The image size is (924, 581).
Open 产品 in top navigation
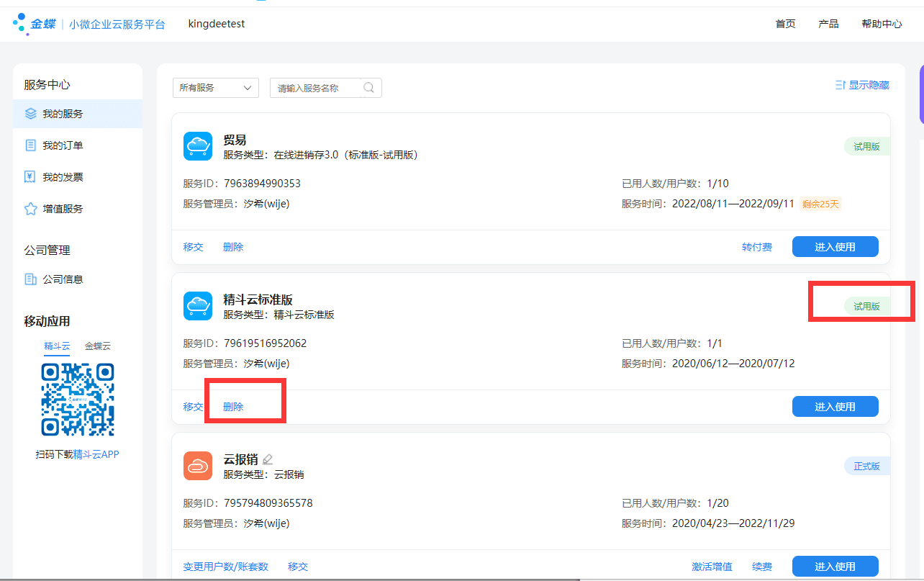coord(828,24)
